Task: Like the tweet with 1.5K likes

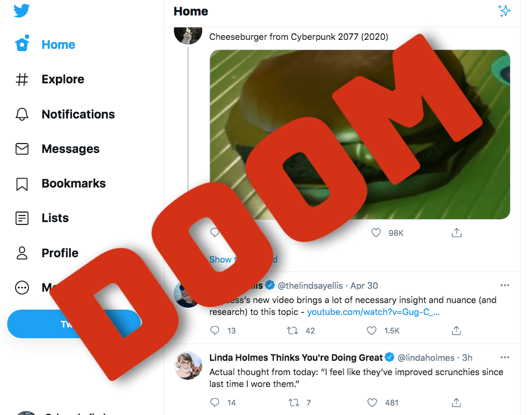Action: [371, 330]
